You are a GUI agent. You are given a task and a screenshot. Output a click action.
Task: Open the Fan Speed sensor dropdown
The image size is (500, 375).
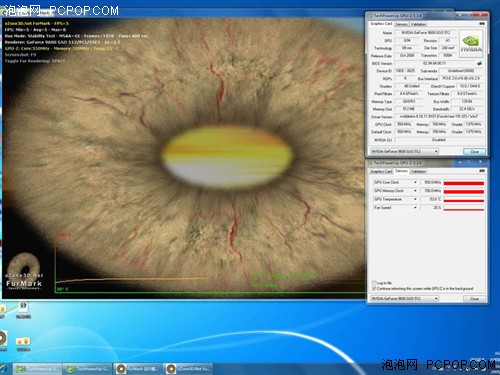415,207
